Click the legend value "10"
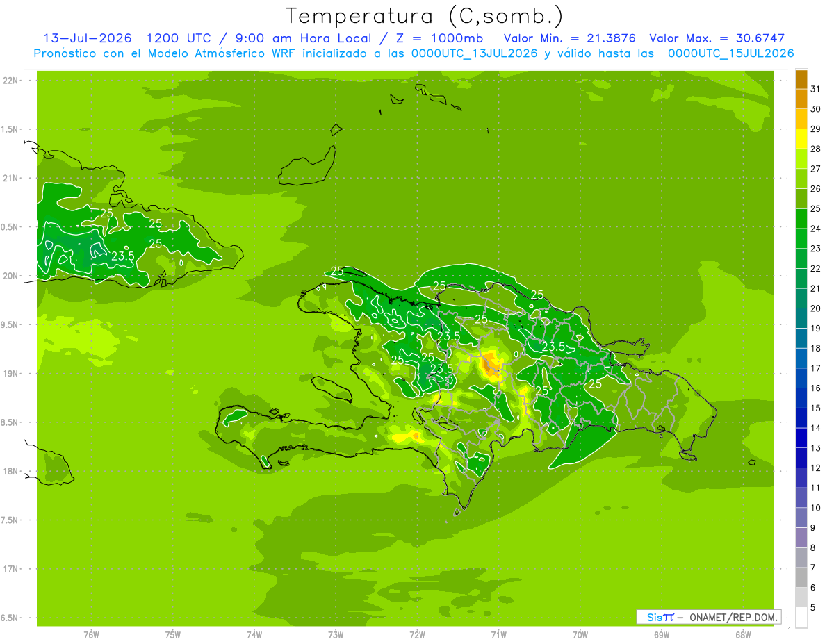834x644 pixels. pos(816,508)
